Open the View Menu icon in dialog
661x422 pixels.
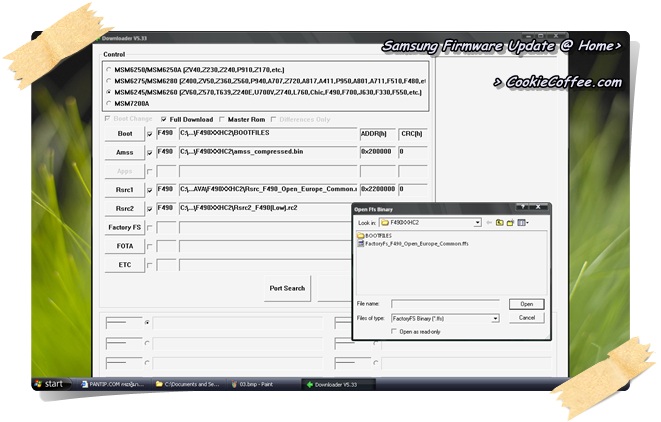(523, 223)
